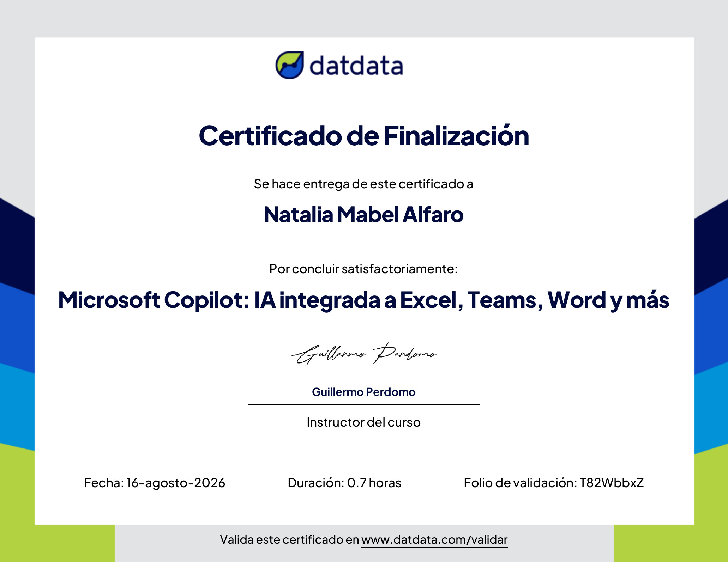Click the Folio de validación T82WbbxZ code
This screenshot has height=562, width=728.
(x=554, y=483)
